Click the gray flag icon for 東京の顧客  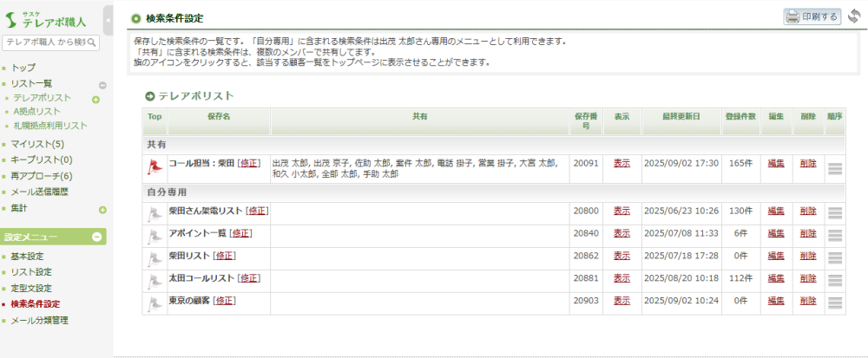(155, 303)
